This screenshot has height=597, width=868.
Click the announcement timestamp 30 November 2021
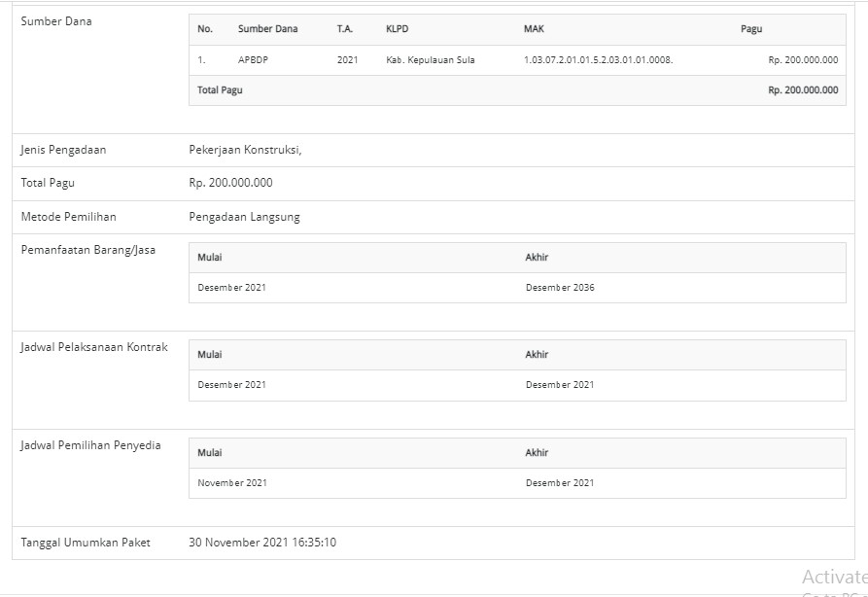262,543
